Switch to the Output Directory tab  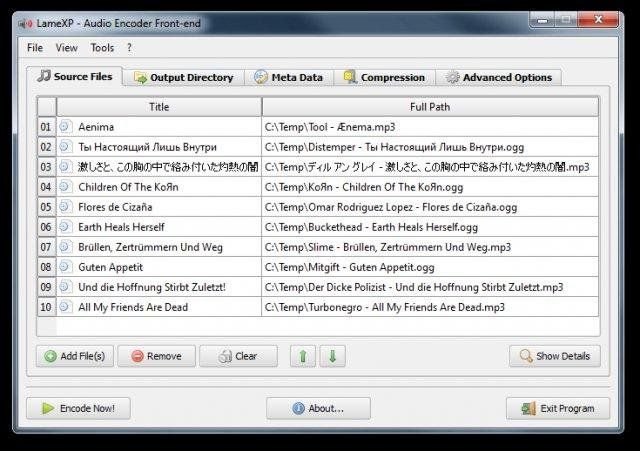tap(184, 77)
